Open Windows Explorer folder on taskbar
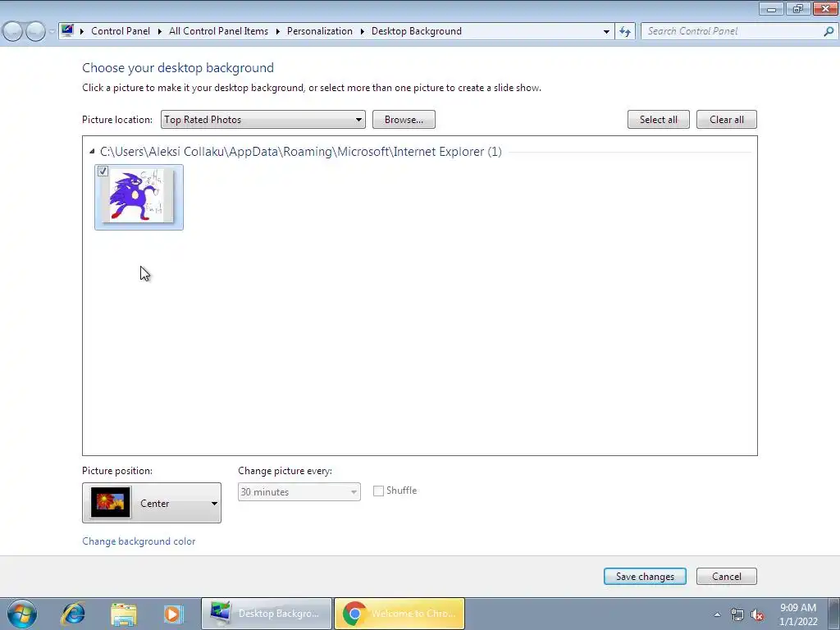Viewport: 840px width, 630px height. (x=123, y=614)
